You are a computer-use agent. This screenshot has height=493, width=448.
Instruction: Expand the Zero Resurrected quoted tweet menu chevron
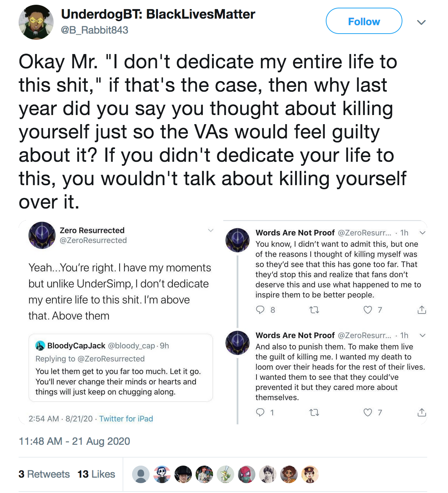point(211,230)
